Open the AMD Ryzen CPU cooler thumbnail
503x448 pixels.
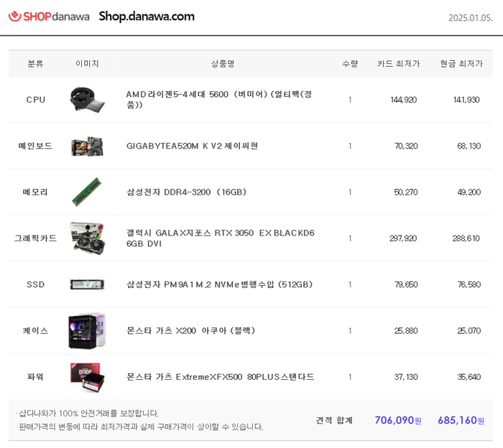[87, 100]
